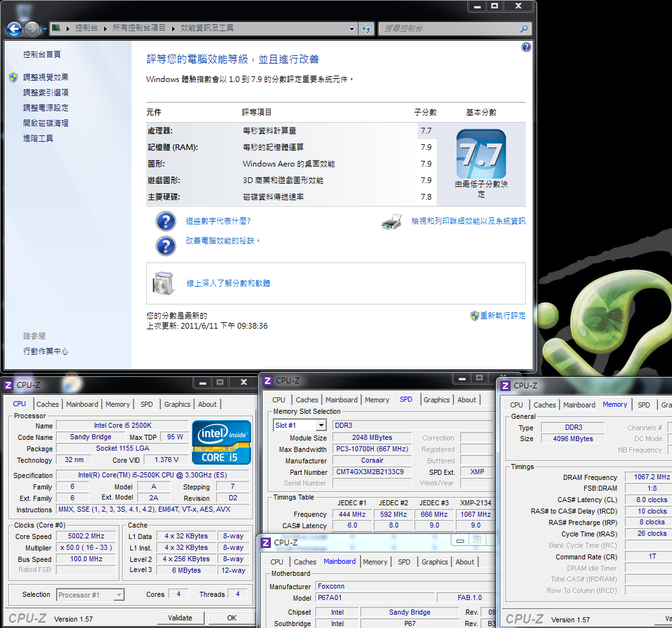Switch to Caches tab in left CPU-Z window

pos(48,404)
